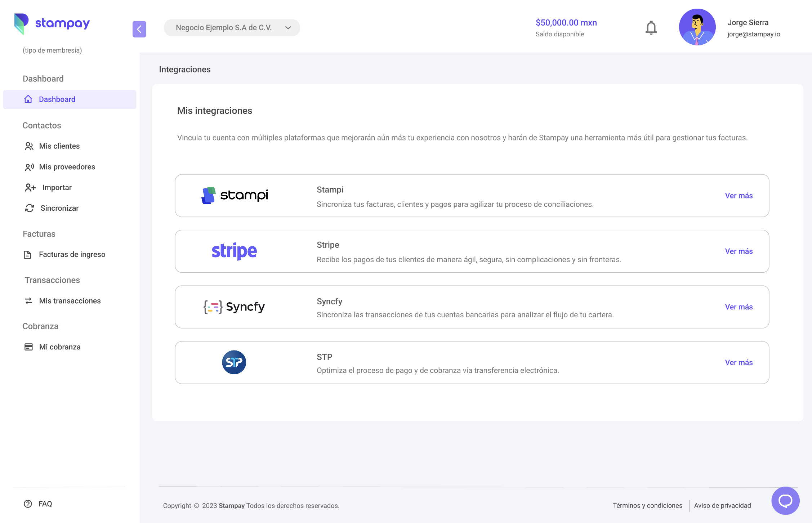Open Mi cobranza via the card icon
The height and width of the screenshot is (523, 812).
point(29,347)
